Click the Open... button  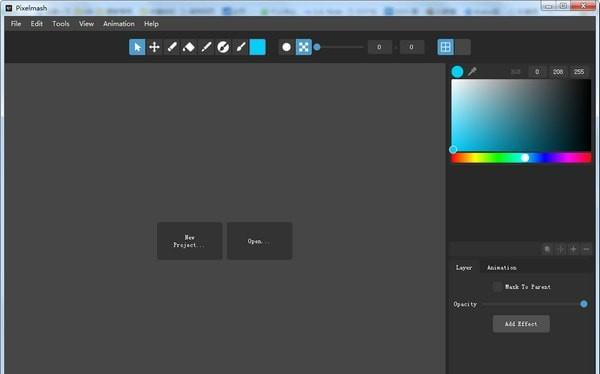tap(259, 241)
